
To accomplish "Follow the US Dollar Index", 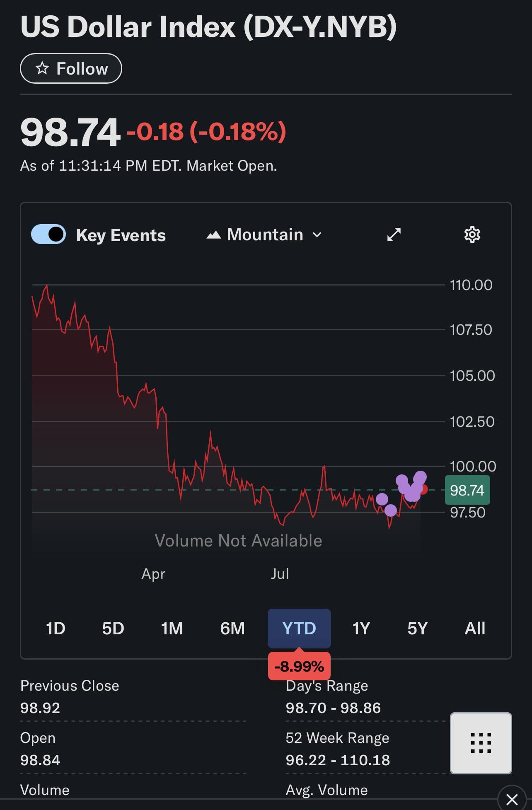I will 71,68.
